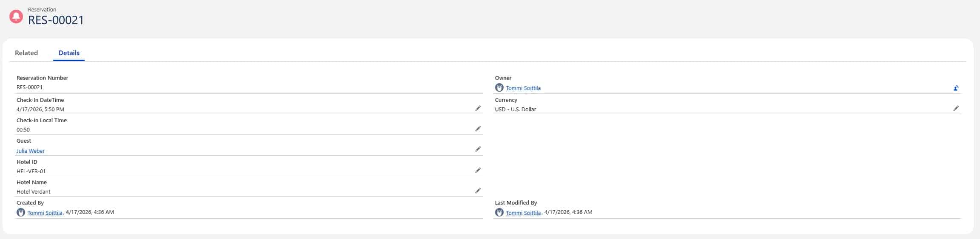This screenshot has height=239, width=980.
Task: Click Last Modified By avatar icon
Action: [499, 213]
